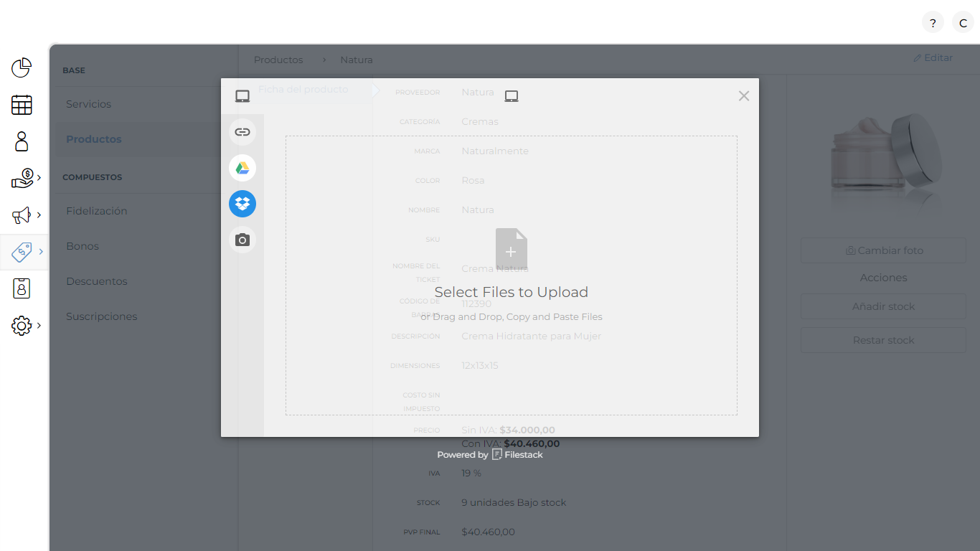Click the 'Rosa' color value
Screen dimensions: 980x551
(x=473, y=180)
